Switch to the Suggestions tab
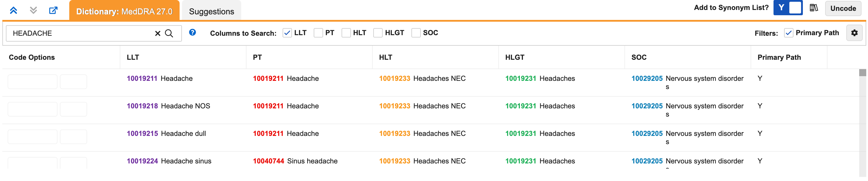 (x=211, y=11)
